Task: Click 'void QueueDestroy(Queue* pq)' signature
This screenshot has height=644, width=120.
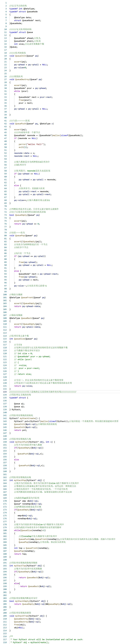Action: pos(26,80)
